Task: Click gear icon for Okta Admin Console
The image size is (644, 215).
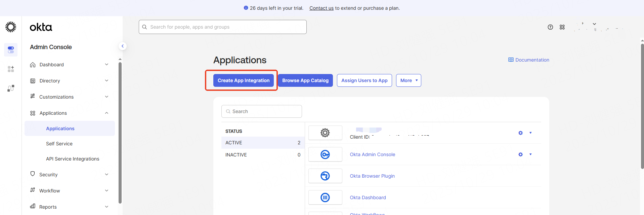Action: pos(520,154)
